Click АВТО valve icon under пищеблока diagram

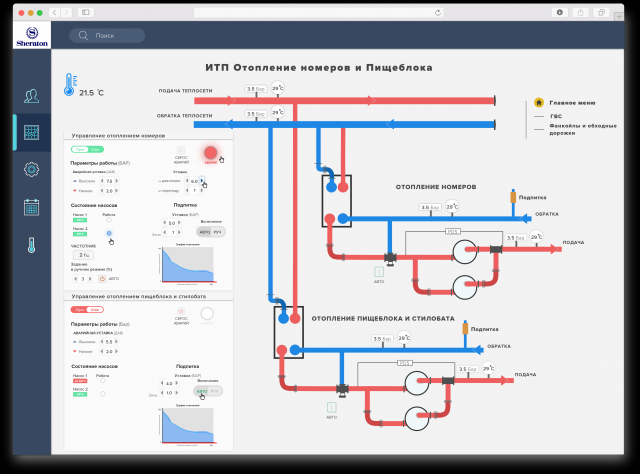click(331, 407)
